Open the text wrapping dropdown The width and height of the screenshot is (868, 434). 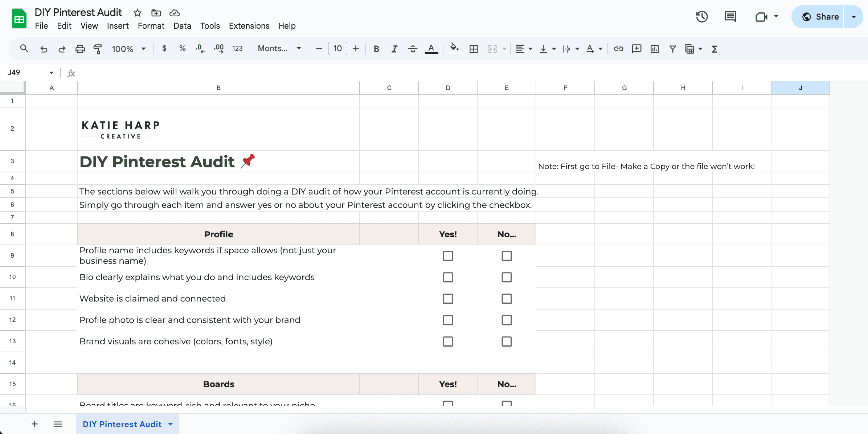point(571,49)
